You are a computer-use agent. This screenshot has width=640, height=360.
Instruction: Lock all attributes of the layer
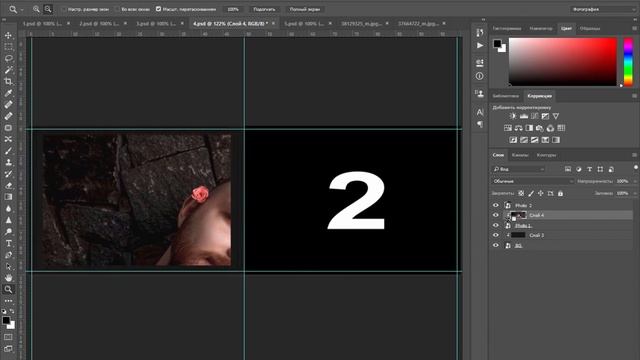(x=560, y=193)
